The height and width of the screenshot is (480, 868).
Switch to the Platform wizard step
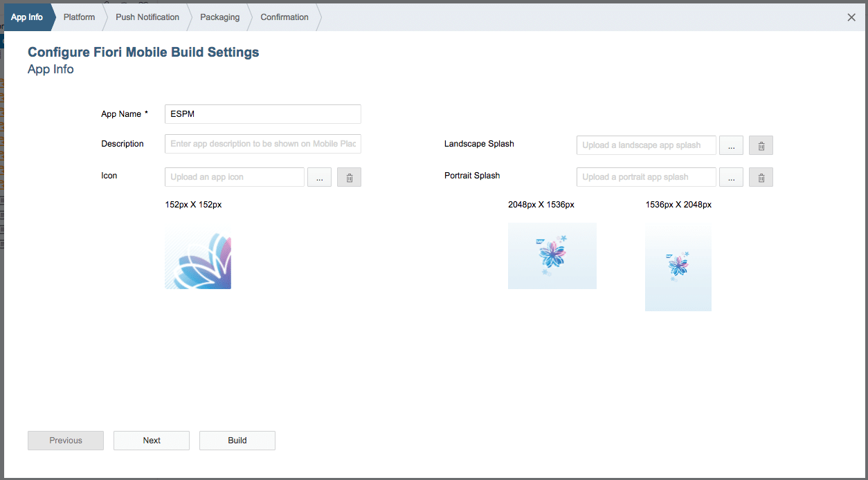point(79,17)
